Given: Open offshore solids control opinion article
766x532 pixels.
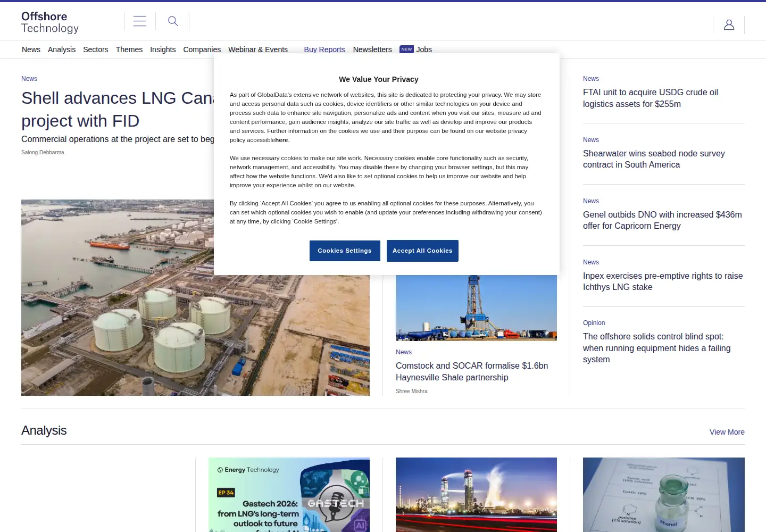Looking at the screenshot, I should [x=657, y=348].
